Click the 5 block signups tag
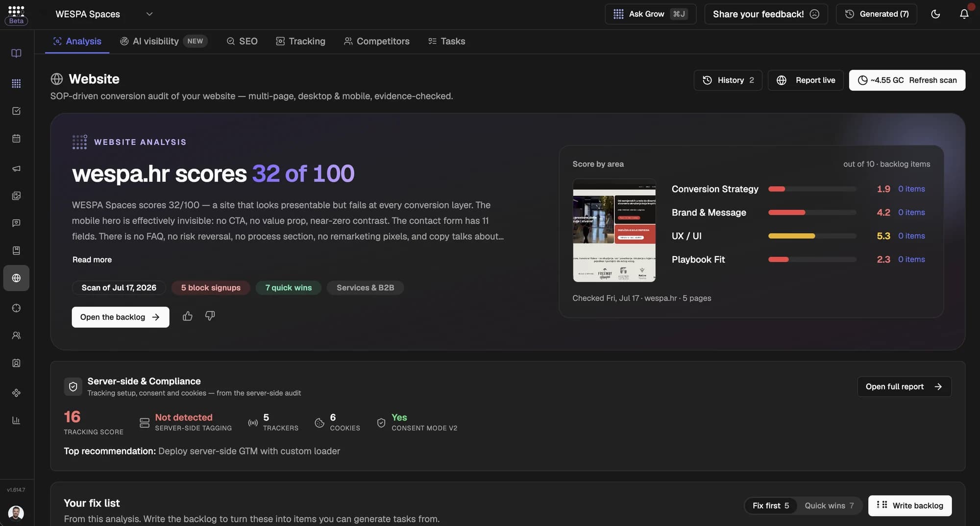The height and width of the screenshot is (526, 980). 211,287
